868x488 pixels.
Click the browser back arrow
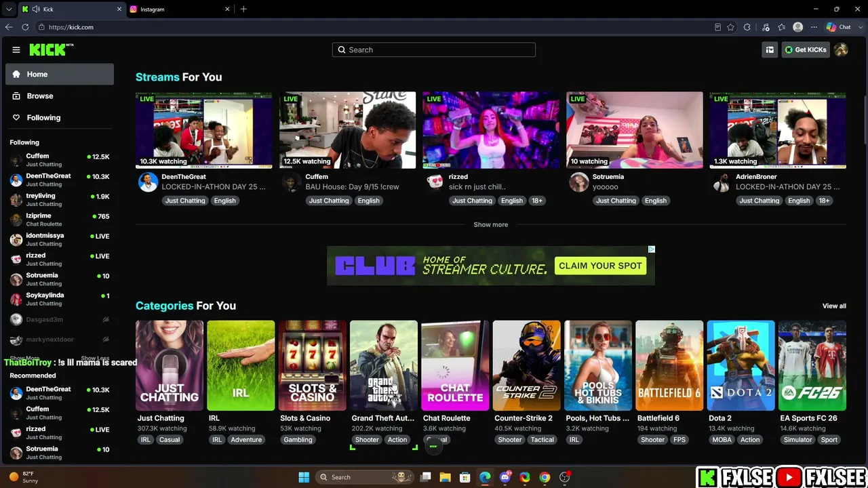tap(9, 27)
